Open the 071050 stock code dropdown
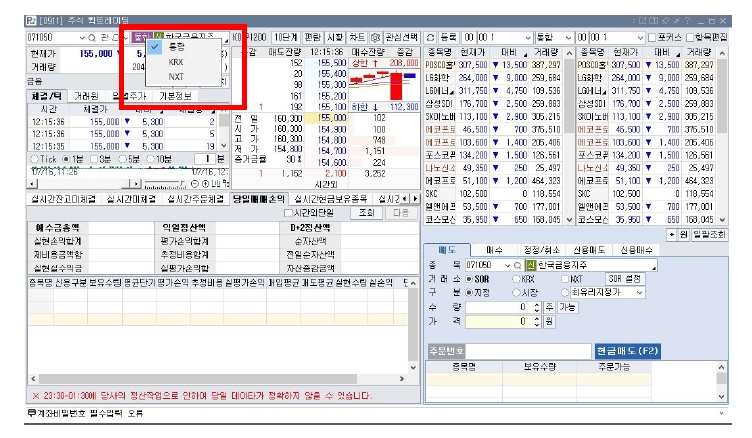752x438 pixels. 82,37
